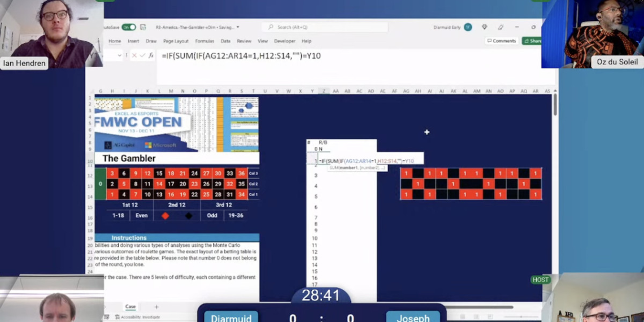The height and width of the screenshot is (322, 644).
Task: Click 'The Gambler' title cell
Action: [177, 159]
